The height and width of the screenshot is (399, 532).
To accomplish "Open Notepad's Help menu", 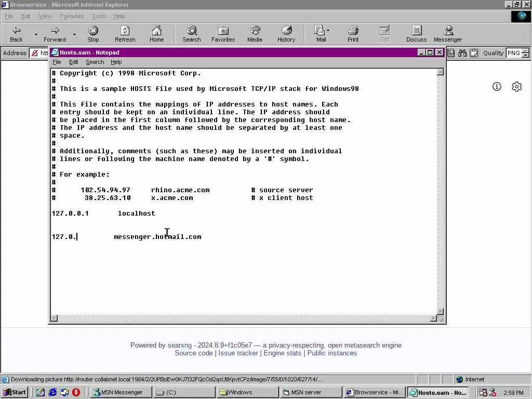I will pos(116,62).
